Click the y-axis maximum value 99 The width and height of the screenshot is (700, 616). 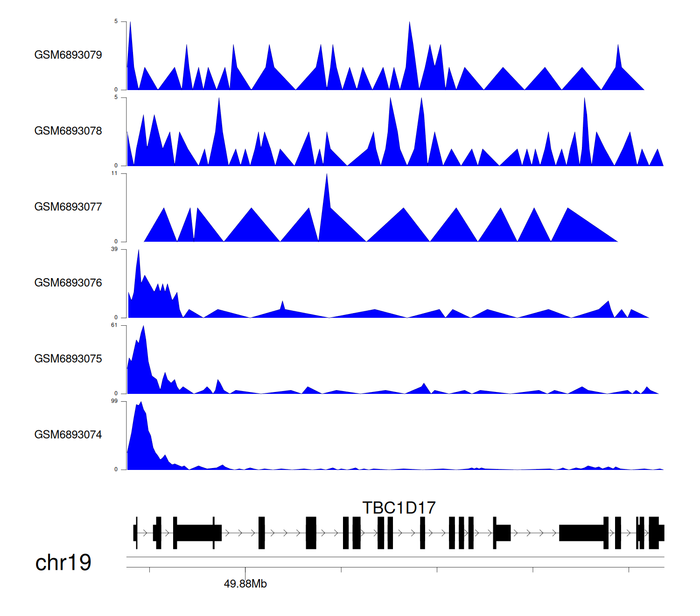(114, 401)
